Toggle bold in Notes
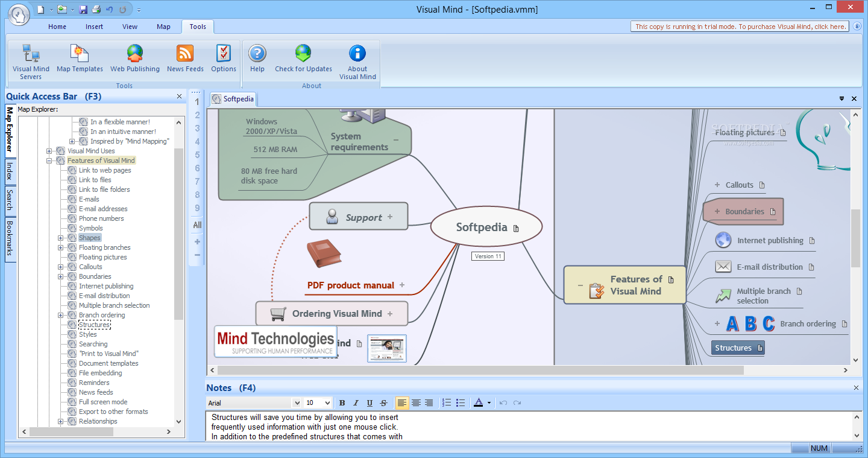Image resolution: width=868 pixels, height=458 pixels. click(342, 402)
